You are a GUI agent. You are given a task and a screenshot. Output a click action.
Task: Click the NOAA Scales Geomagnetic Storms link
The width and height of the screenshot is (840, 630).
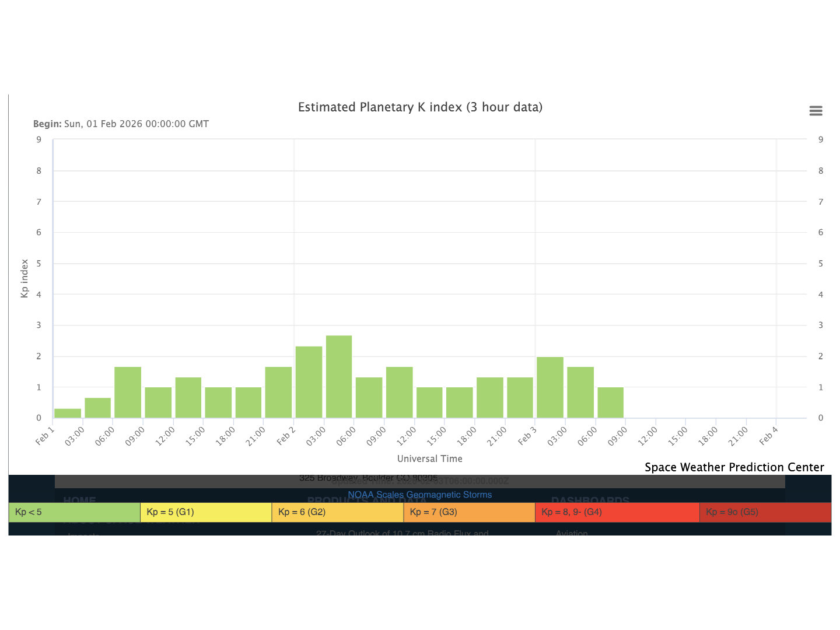(419, 495)
